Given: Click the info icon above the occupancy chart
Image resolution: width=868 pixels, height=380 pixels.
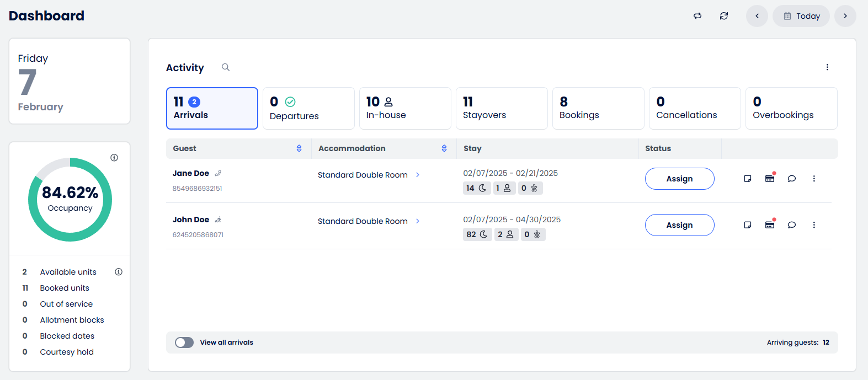Looking at the screenshot, I should click(114, 158).
